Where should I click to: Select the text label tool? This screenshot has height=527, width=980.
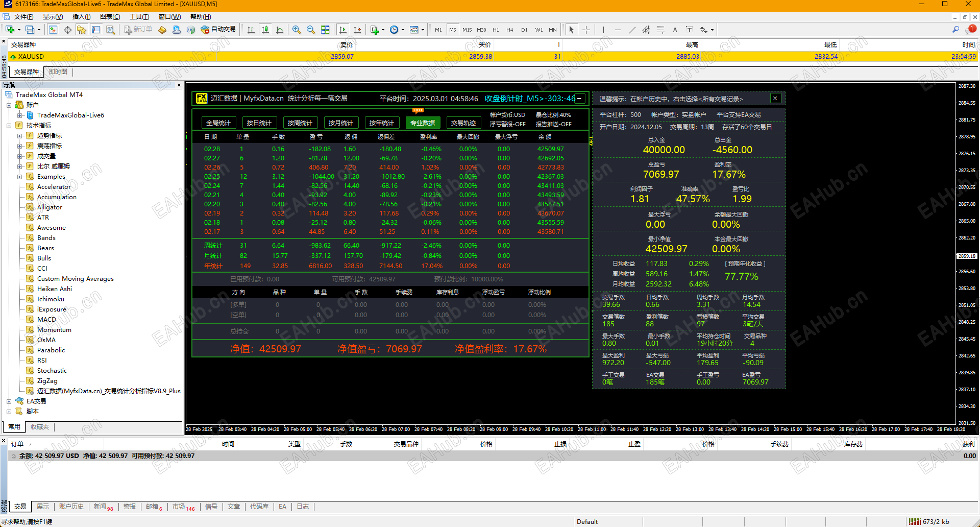click(690, 30)
